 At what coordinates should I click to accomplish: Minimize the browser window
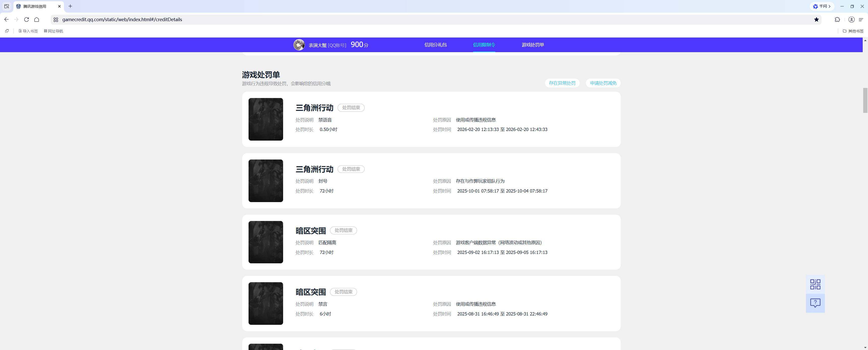pos(842,6)
